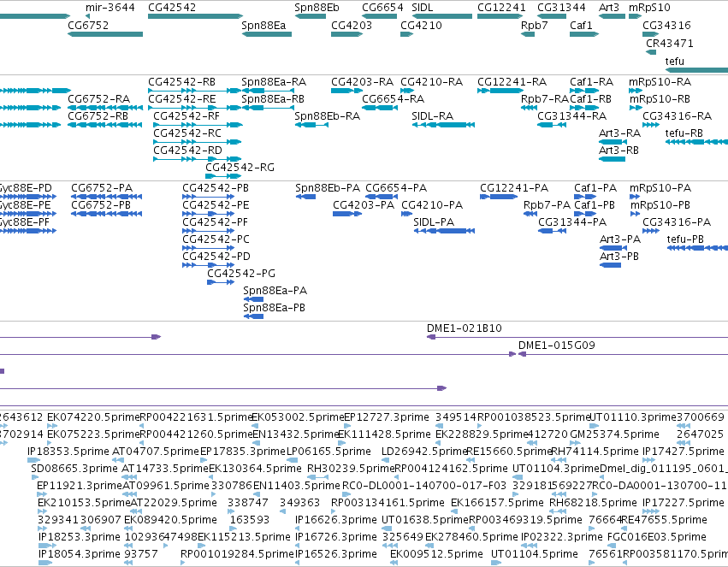Select transcript Spn88Eb-RA
Viewport: 728px width, 567px height.
(311, 125)
